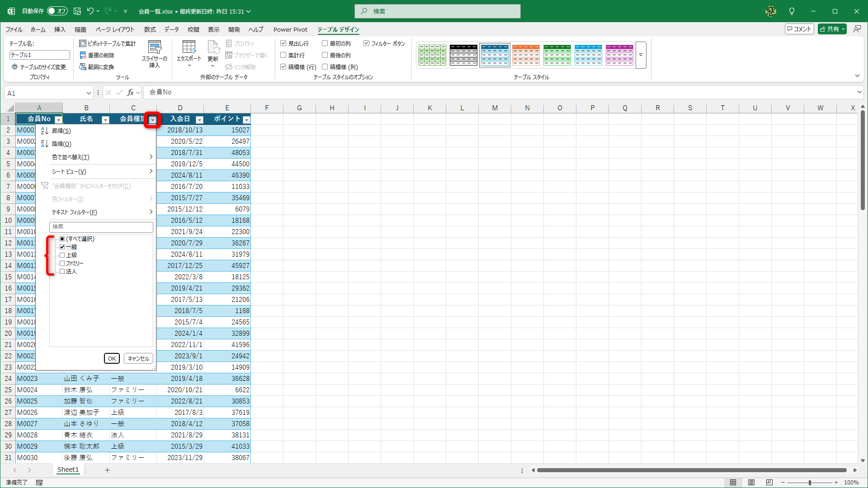Open the データ ribbon tab

coord(171,29)
